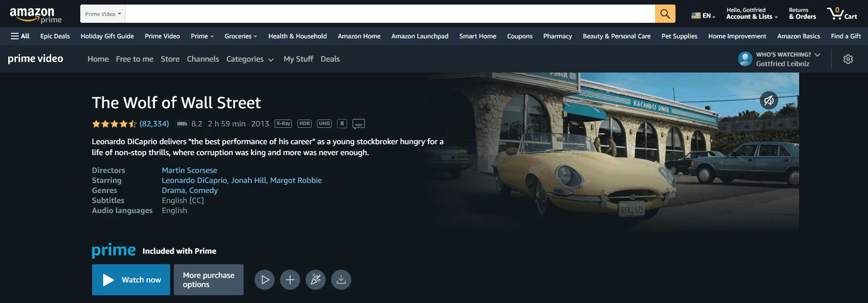This screenshot has width=868, height=303.
Task: Open My Stuff
Action: pos(298,59)
